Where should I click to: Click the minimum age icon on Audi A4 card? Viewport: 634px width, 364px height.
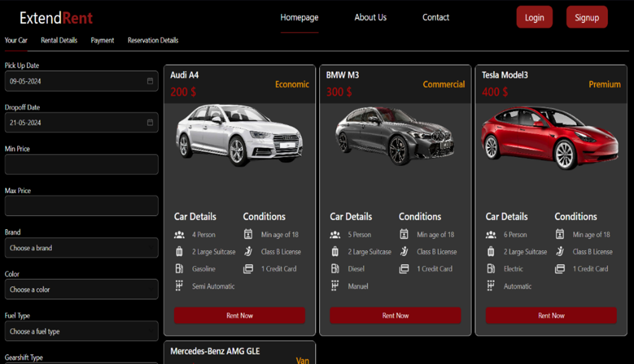[x=248, y=234]
